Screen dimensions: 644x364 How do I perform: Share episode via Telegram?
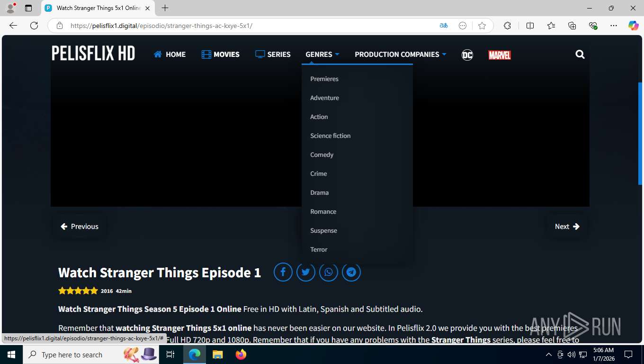[x=351, y=272]
